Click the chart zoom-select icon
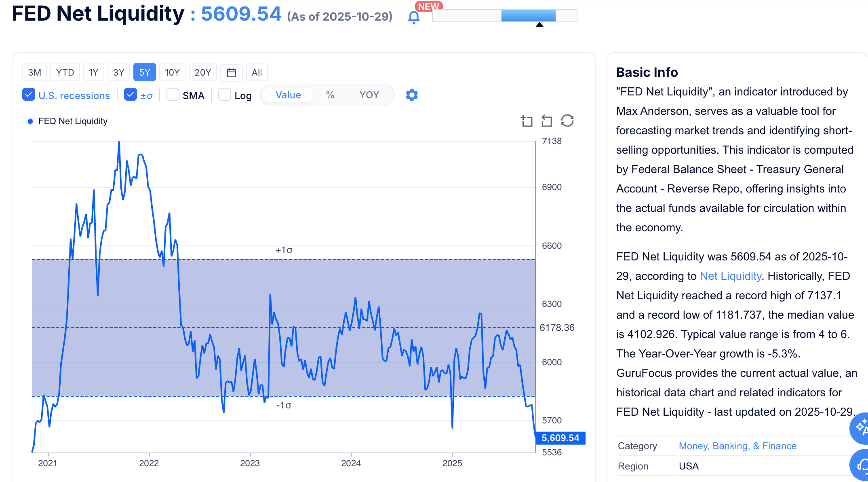 pyautogui.click(x=527, y=121)
